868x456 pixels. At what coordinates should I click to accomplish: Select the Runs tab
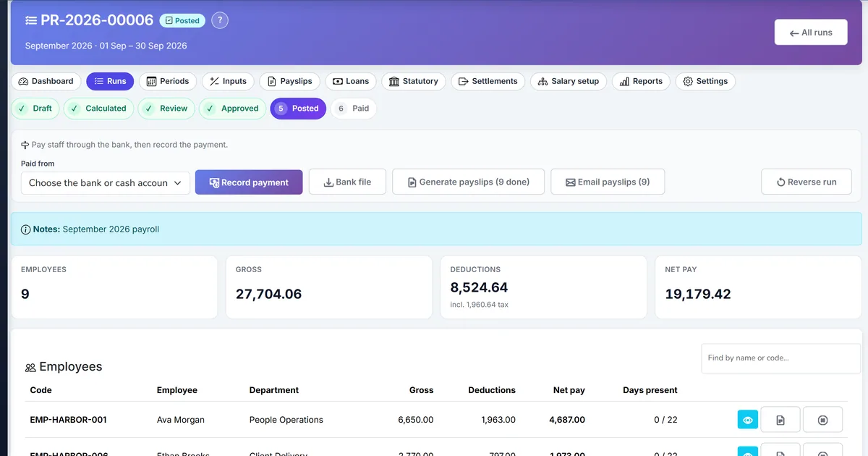(109, 81)
